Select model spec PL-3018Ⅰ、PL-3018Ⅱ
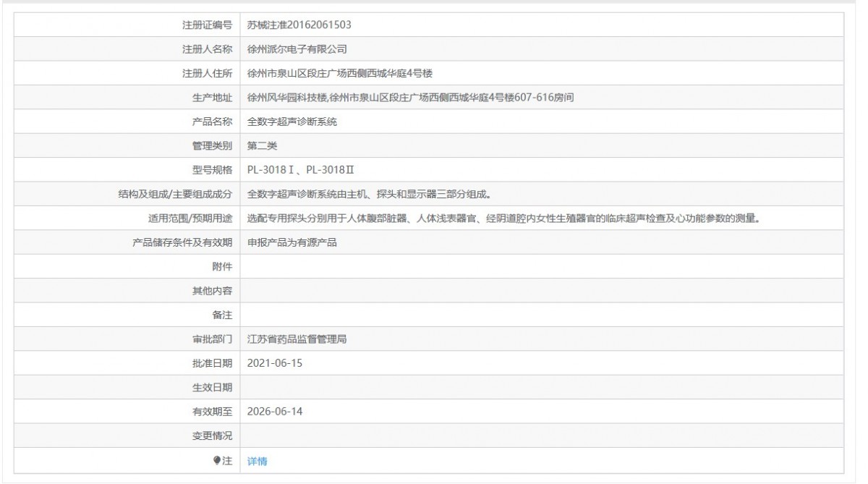Viewport: 868px width, 484px height. (300, 170)
